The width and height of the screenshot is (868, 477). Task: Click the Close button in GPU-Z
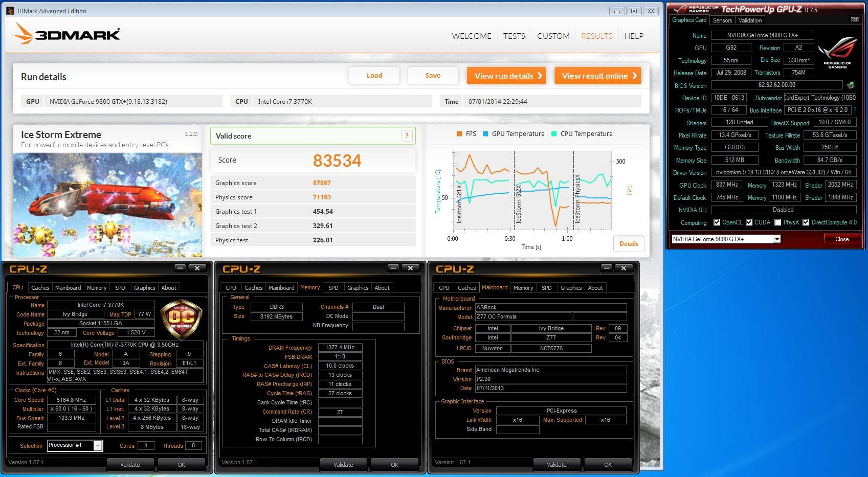coord(841,239)
